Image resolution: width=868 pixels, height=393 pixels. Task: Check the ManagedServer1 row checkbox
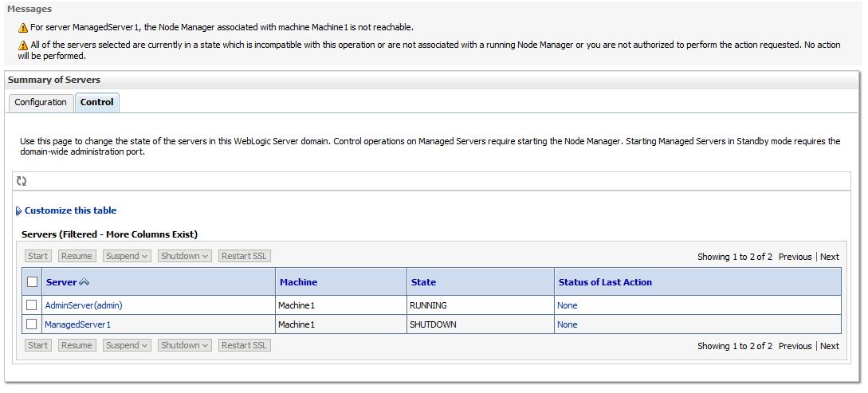click(x=32, y=324)
